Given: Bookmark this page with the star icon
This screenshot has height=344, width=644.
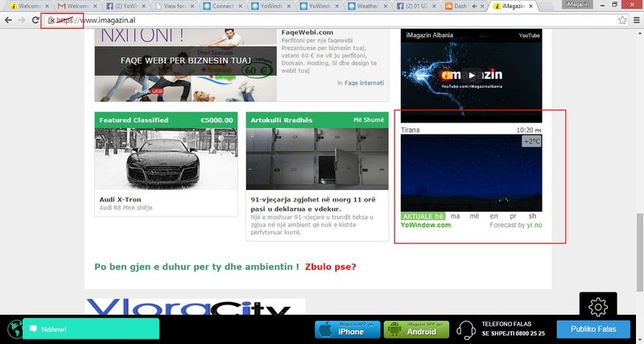Looking at the screenshot, I should click(622, 20).
